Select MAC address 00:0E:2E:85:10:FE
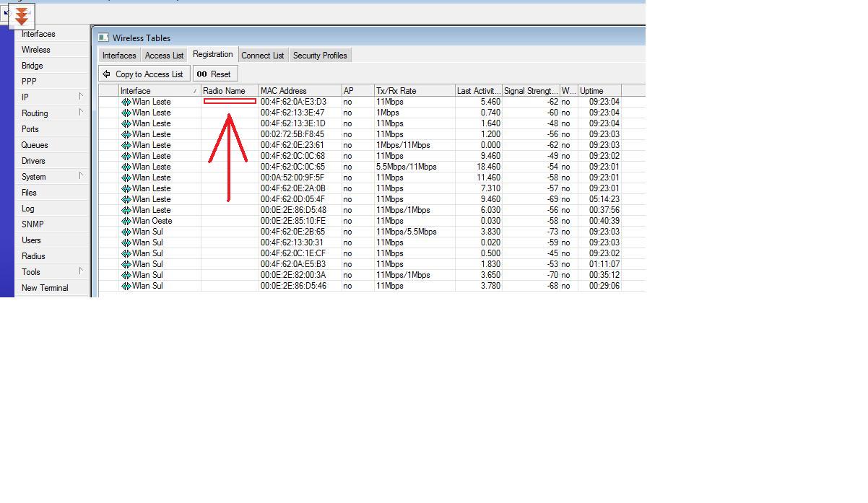868x503 pixels. pos(292,221)
